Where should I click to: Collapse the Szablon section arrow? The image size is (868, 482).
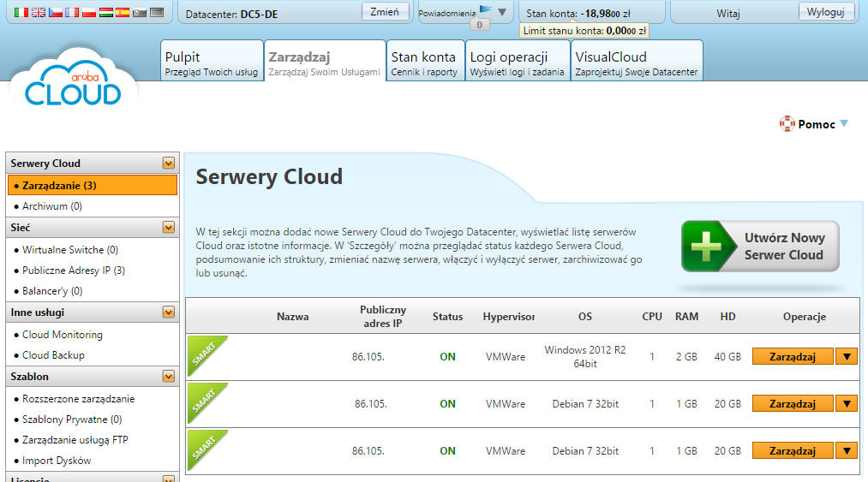coord(169,377)
